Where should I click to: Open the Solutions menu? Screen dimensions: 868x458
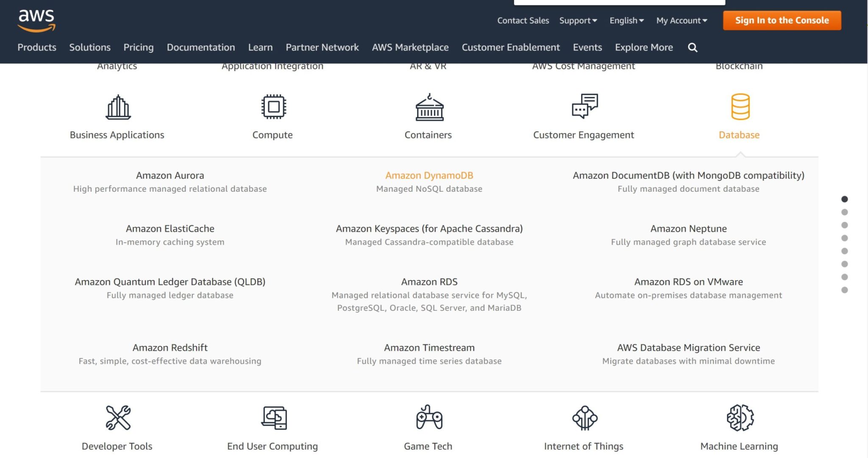tap(90, 47)
